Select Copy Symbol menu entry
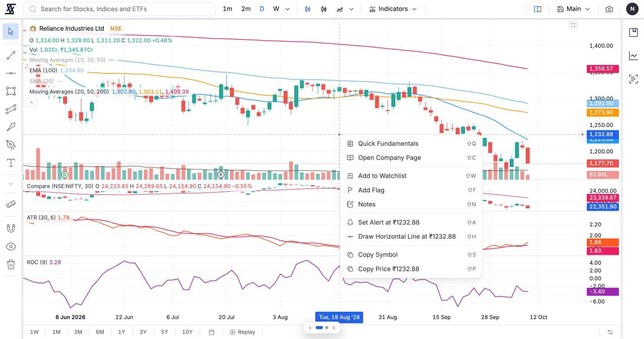The height and width of the screenshot is (339, 644). (411, 255)
